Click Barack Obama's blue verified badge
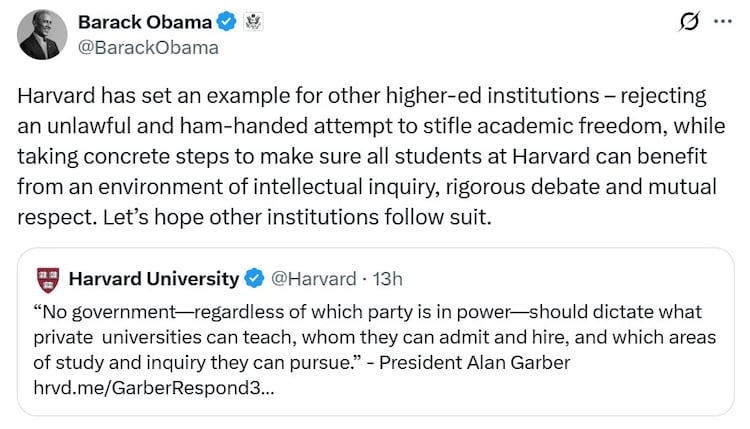 tap(227, 21)
